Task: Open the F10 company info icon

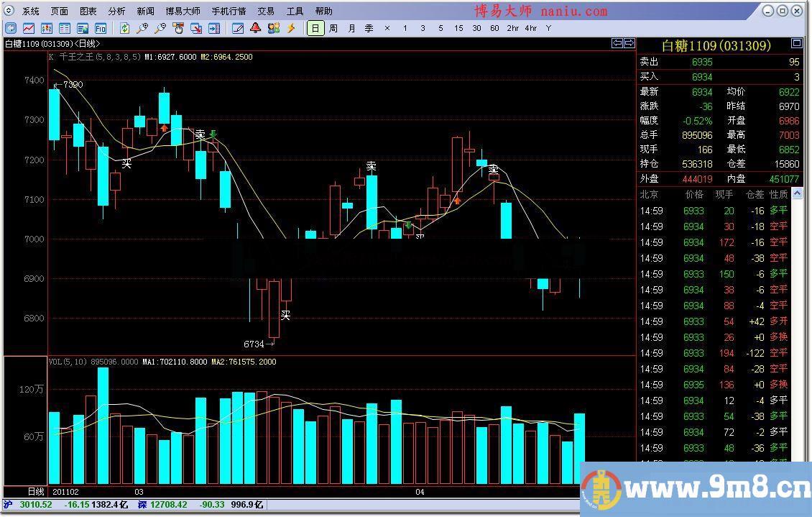Action: 100,28
